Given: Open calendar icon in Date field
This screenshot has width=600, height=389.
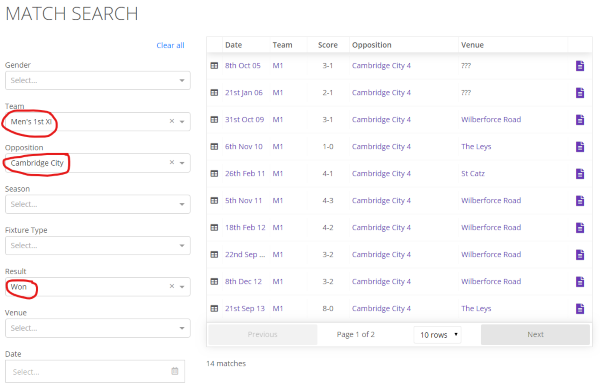Looking at the screenshot, I should (174, 371).
